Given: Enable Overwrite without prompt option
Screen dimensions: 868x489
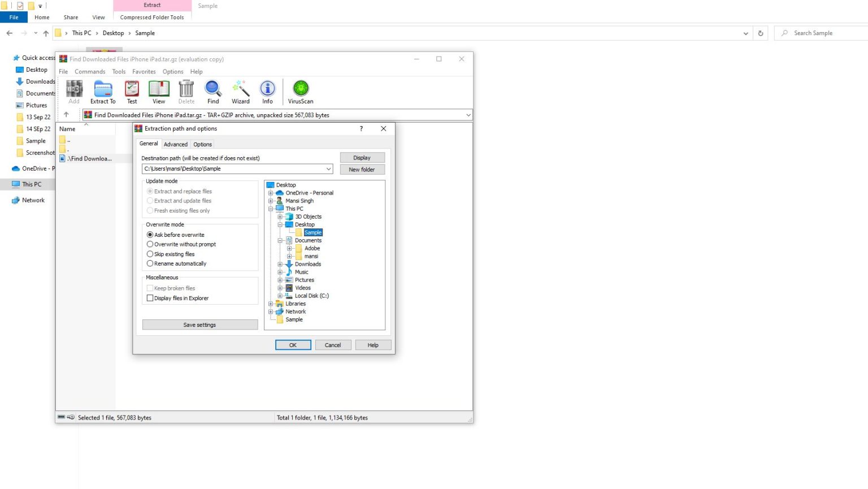Looking at the screenshot, I should click(x=150, y=244).
